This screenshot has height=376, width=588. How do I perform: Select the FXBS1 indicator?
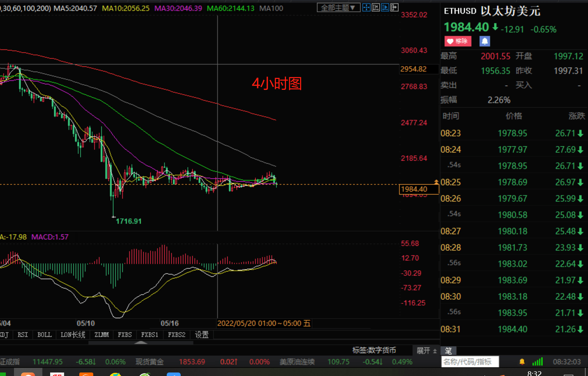pos(150,335)
